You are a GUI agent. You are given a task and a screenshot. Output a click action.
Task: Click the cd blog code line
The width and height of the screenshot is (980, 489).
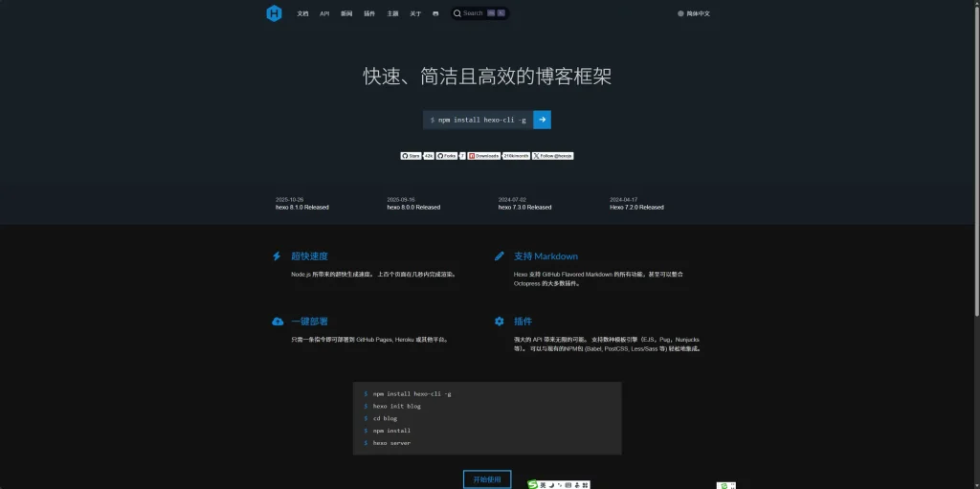point(385,418)
